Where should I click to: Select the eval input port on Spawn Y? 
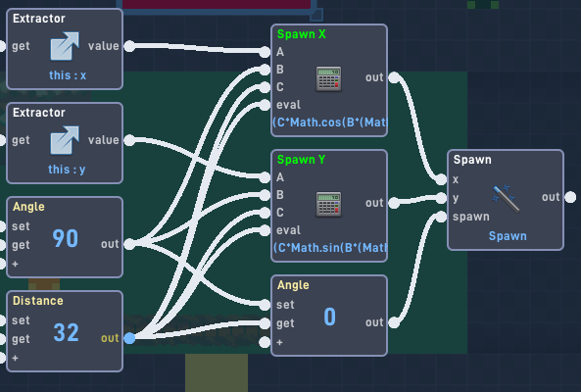[x=265, y=230]
